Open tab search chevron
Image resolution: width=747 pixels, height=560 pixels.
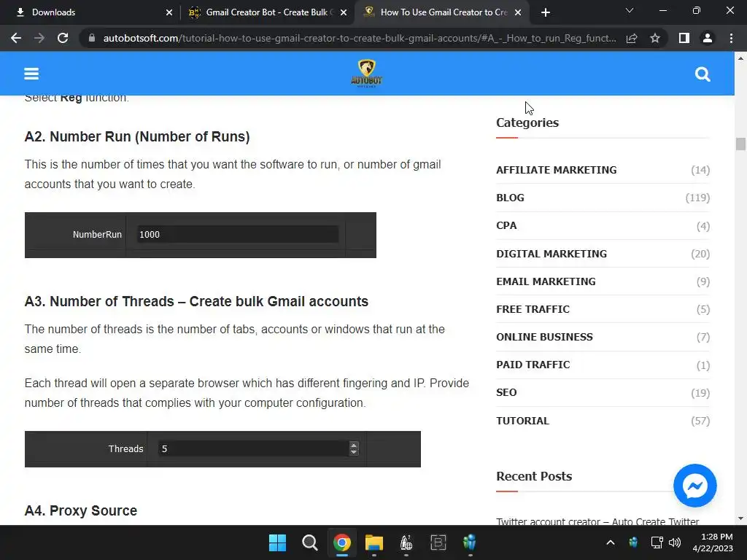630,10
